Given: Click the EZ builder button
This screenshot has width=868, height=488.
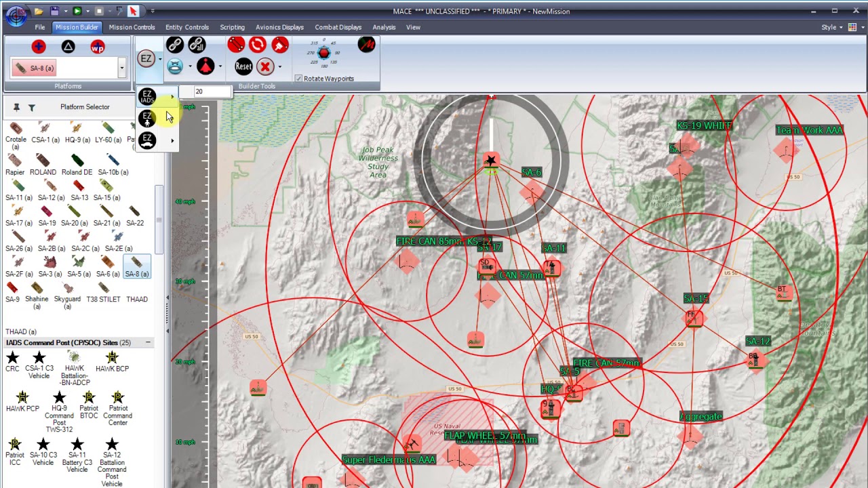Looking at the screenshot, I should point(146,59).
